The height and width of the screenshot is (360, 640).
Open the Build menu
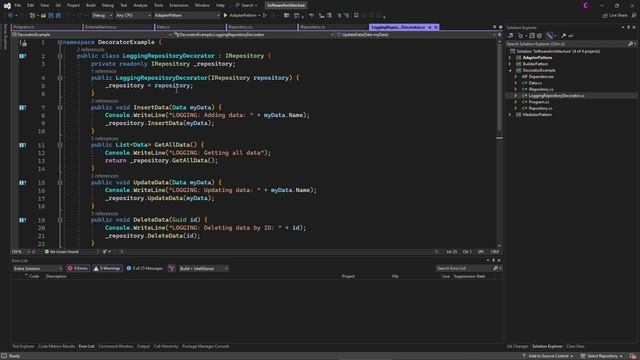91,5
